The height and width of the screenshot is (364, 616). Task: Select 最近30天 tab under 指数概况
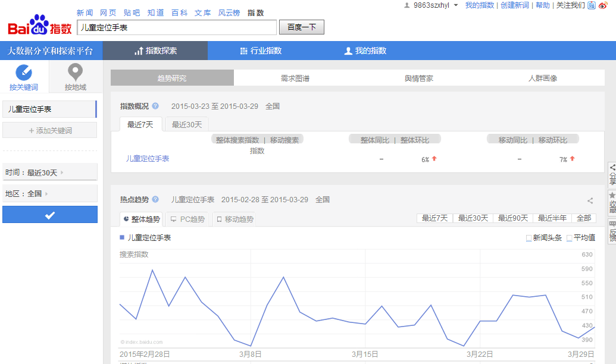click(187, 124)
